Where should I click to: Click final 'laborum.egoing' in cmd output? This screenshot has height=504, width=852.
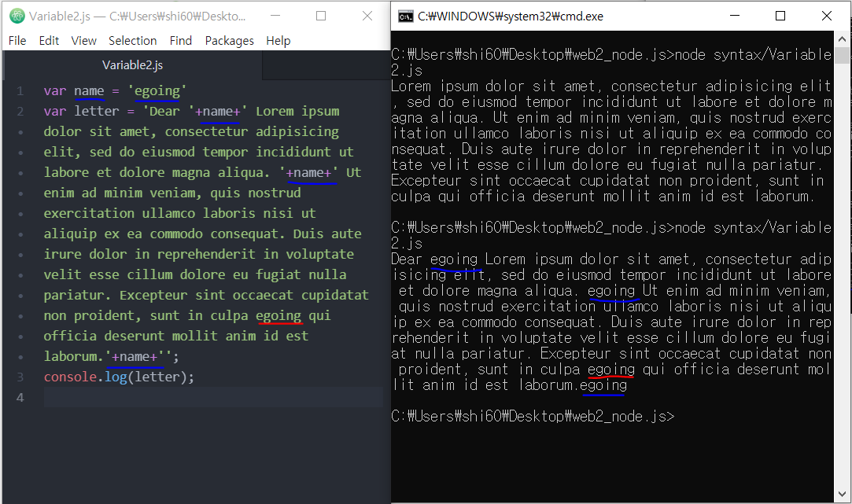point(573,385)
